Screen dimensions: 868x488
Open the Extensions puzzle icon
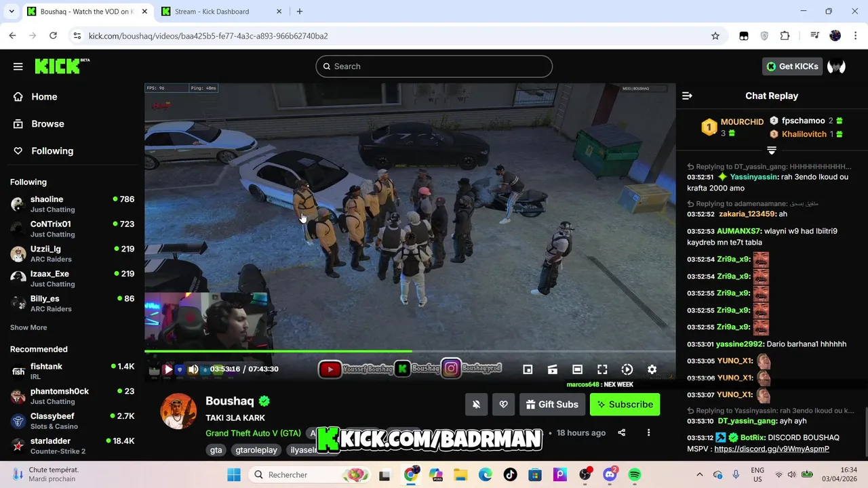[785, 36]
